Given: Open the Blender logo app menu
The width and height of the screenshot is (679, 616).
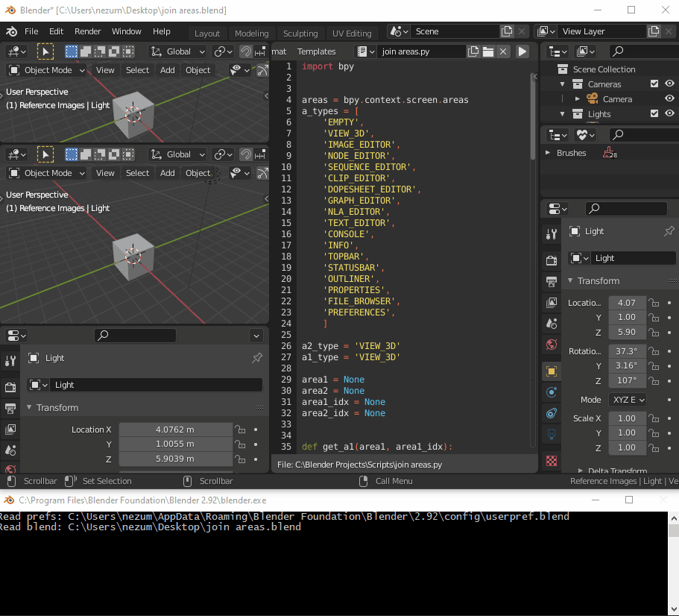Looking at the screenshot, I should coord(12,31).
